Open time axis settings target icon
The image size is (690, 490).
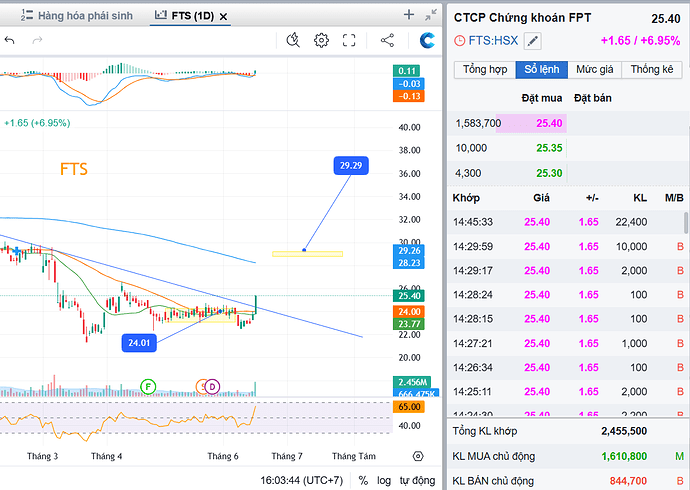pos(418,456)
